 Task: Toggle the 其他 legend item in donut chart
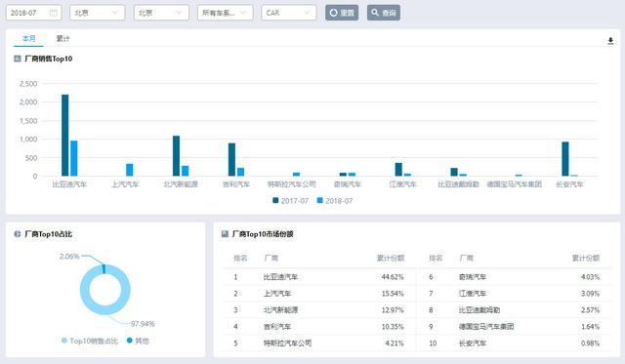[138, 341]
